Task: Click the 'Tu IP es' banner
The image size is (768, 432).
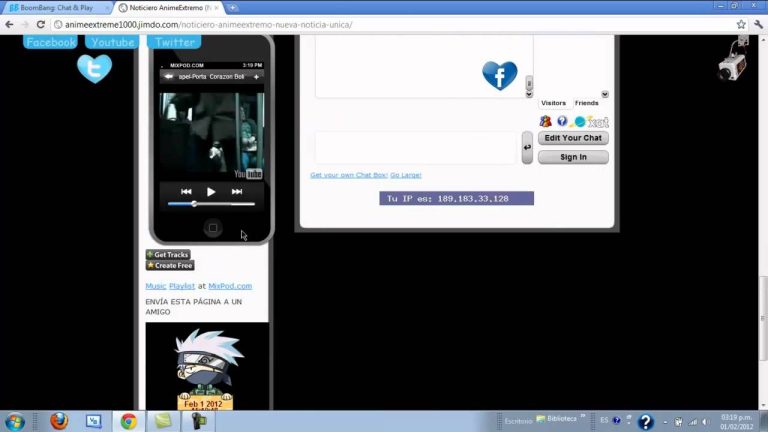Action: (456, 198)
